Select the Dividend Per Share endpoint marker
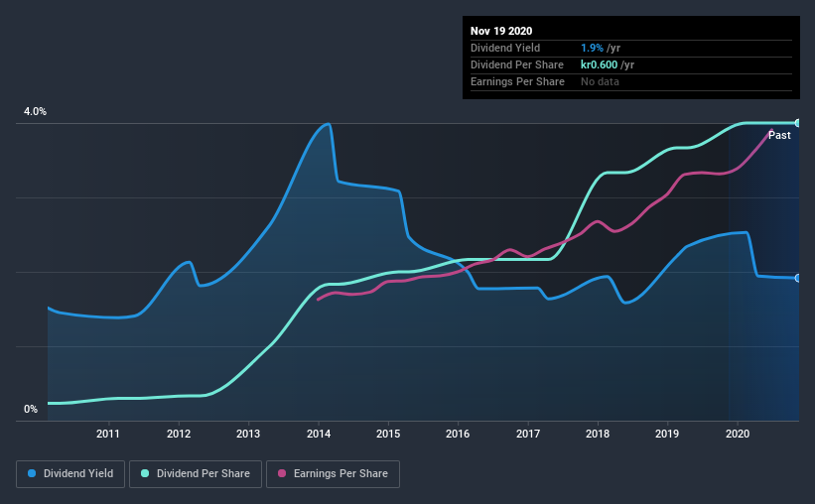The height and width of the screenshot is (504, 815). (797, 123)
